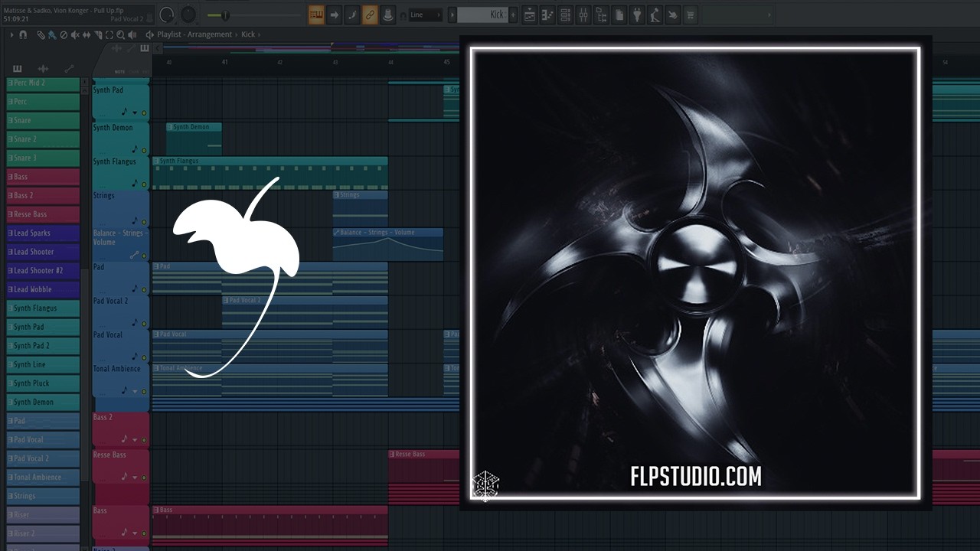Open the plugin picker plug icon
Viewport: 980px width, 551px height.
click(x=637, y=15)
